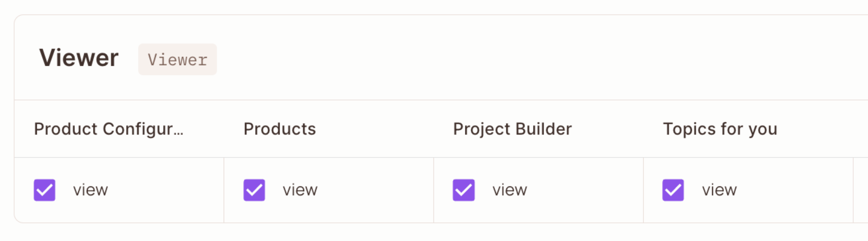Click the "view" label under Products
Image resolution: width=868 pixels, height=241 pixels.
(x=300, y=190)
